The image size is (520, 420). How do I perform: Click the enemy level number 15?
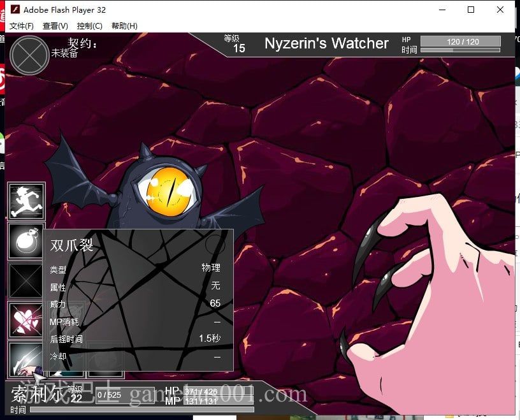[239, 48]
